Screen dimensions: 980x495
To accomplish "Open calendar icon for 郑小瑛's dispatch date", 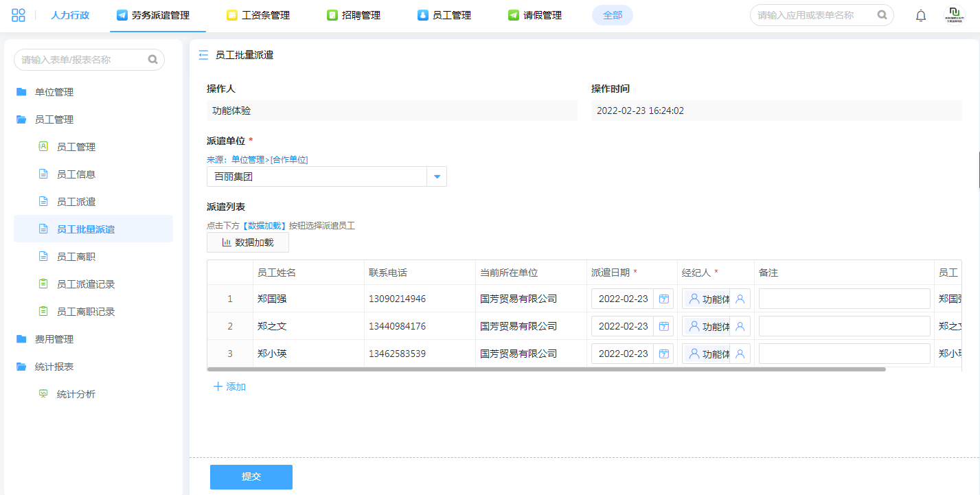I will pyautogui.click(x=663, y=354).
